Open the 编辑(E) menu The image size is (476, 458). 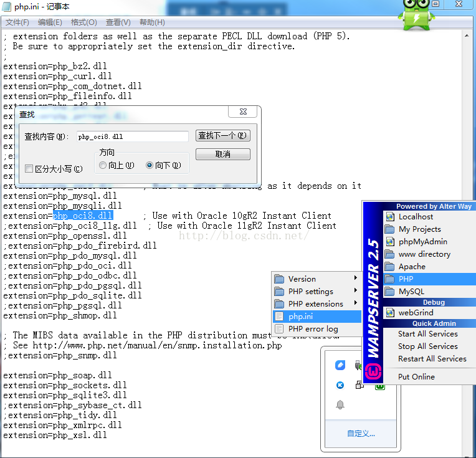tap(50, 22)
